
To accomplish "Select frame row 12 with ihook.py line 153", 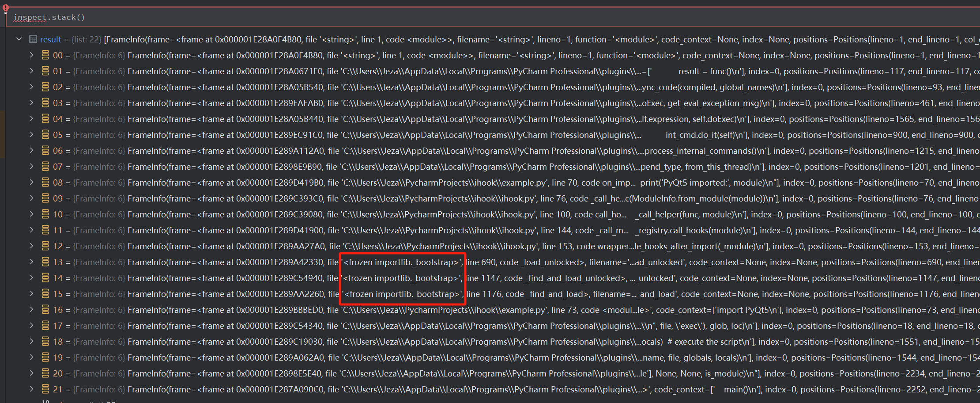I will [x=441, y=246].
